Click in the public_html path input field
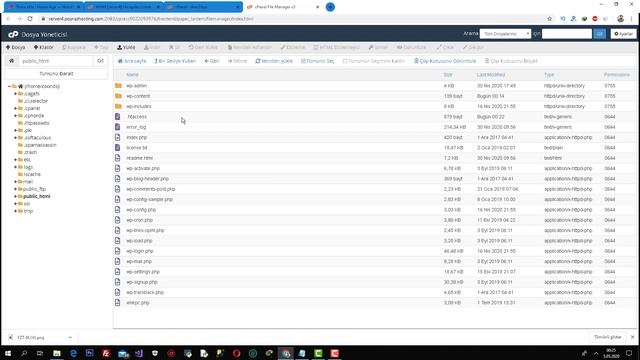The height and width of the screenshot is (360, 640). tap(56, 61)
